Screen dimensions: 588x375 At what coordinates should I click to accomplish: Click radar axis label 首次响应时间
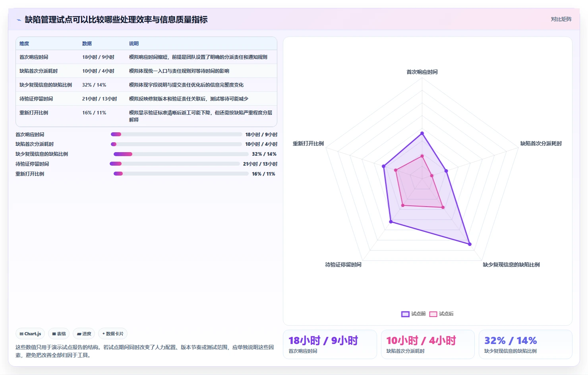[x=422, y=72]
